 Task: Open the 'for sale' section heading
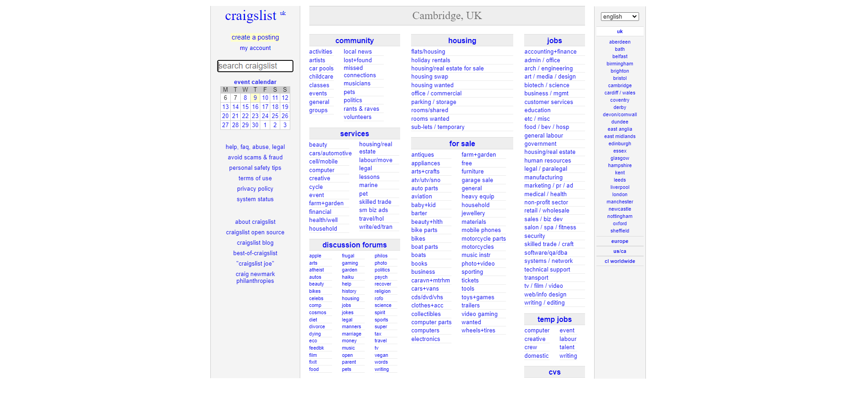pos(462,144)
